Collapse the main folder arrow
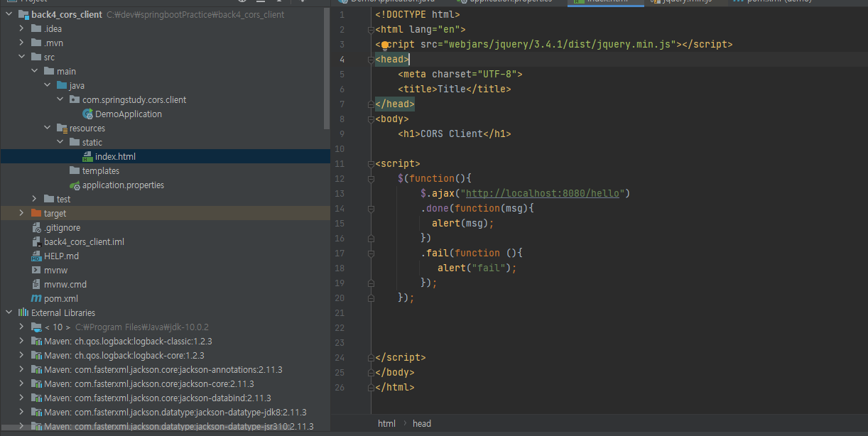Viewport: 868px width, 436px height. tap(35, 71)
